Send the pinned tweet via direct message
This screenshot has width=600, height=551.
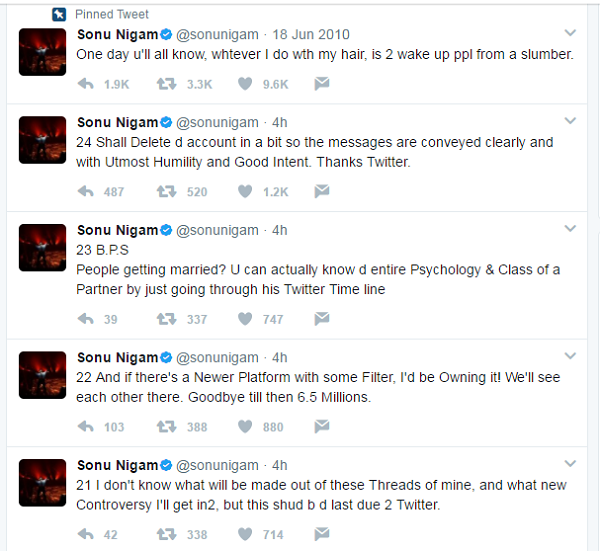[322, 84]
